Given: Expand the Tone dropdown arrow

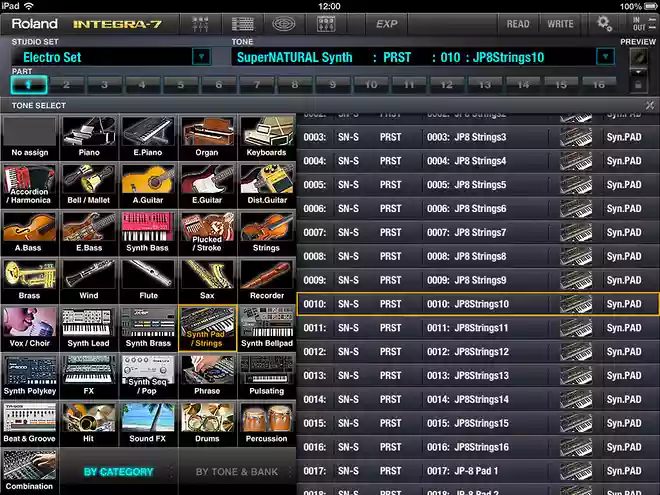Looking at the screenshot, I should 605,57.
